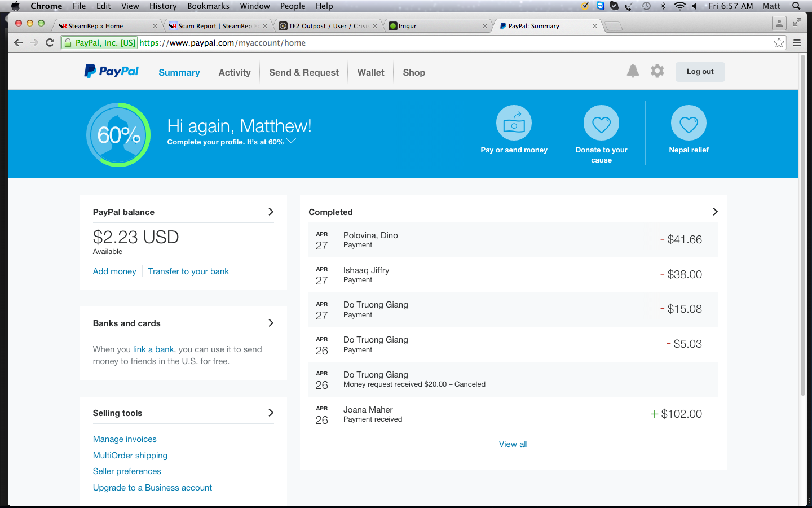Click the PayPal logo
Screen dimensions: 812x508
tap(111, 72)
